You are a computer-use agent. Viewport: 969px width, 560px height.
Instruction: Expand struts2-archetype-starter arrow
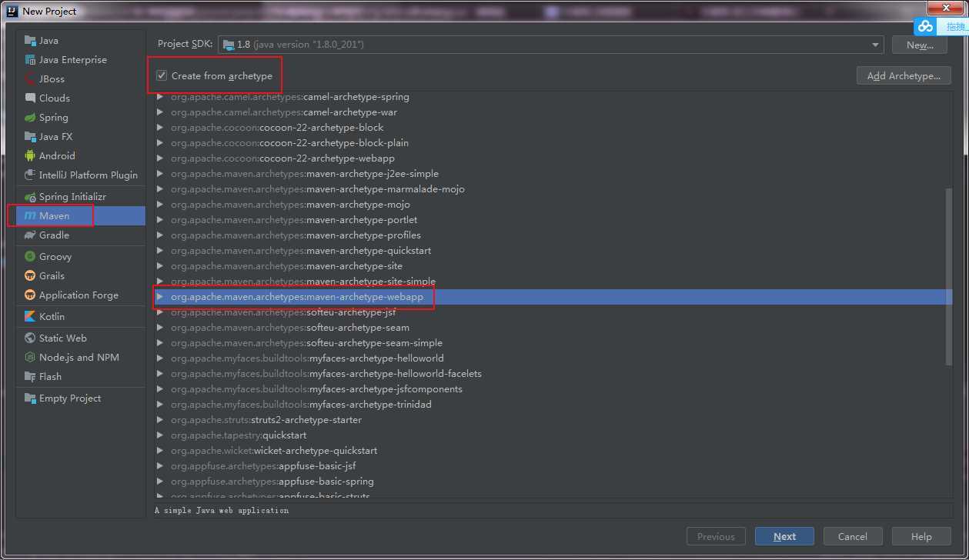[160, 420]
